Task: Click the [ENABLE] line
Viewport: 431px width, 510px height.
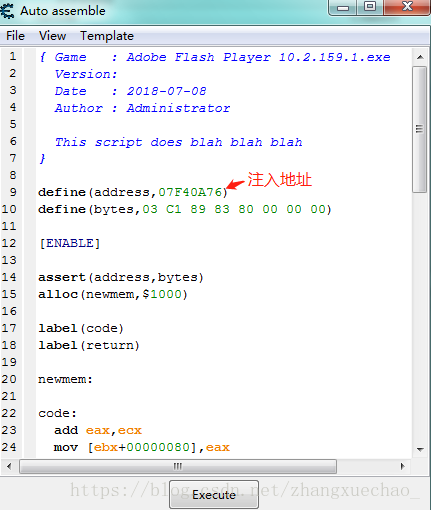Action: [70, 243]
